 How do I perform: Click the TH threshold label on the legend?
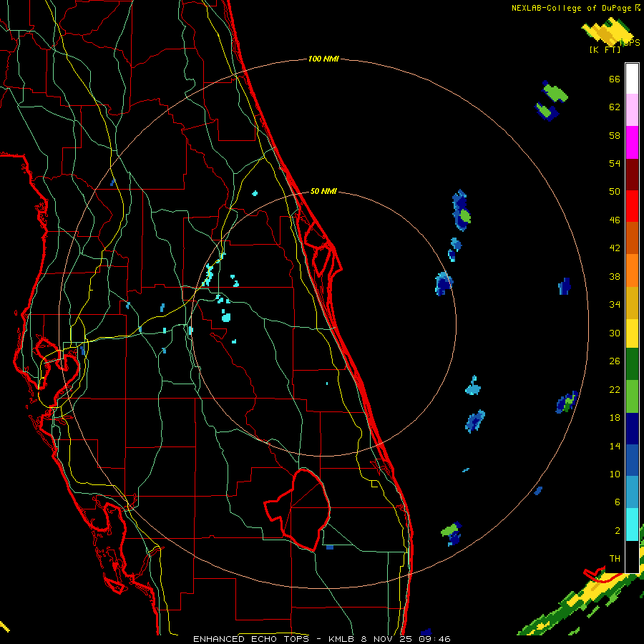click(615, 558)
